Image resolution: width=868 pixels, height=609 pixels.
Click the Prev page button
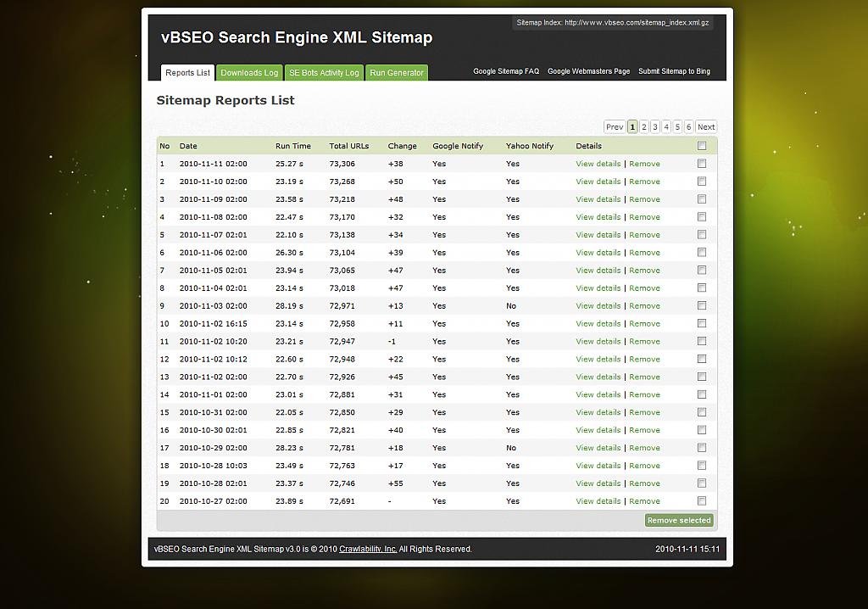615,127
